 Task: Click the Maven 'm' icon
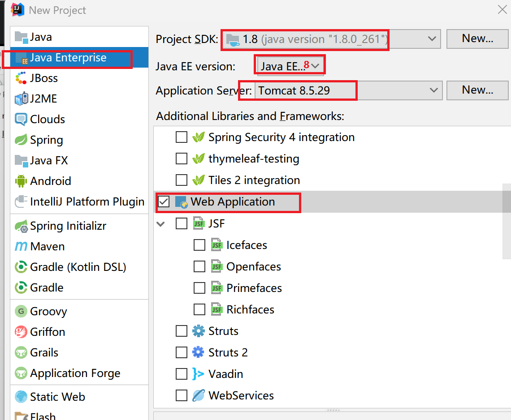pyautogui.click(x=21, y=246)
